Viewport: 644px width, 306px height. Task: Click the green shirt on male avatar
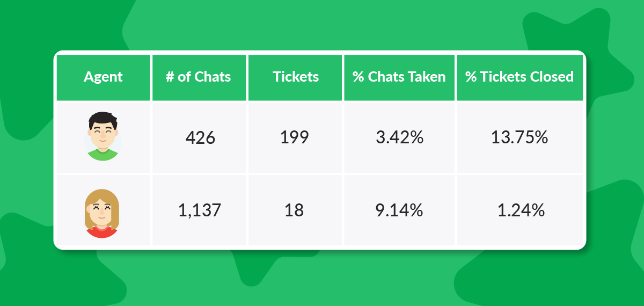103,155
